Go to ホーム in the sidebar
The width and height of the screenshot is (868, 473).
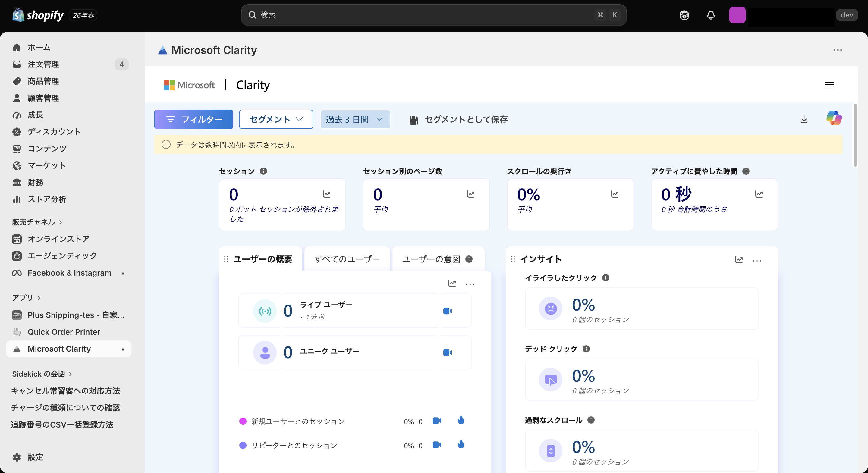coord(69,48)
